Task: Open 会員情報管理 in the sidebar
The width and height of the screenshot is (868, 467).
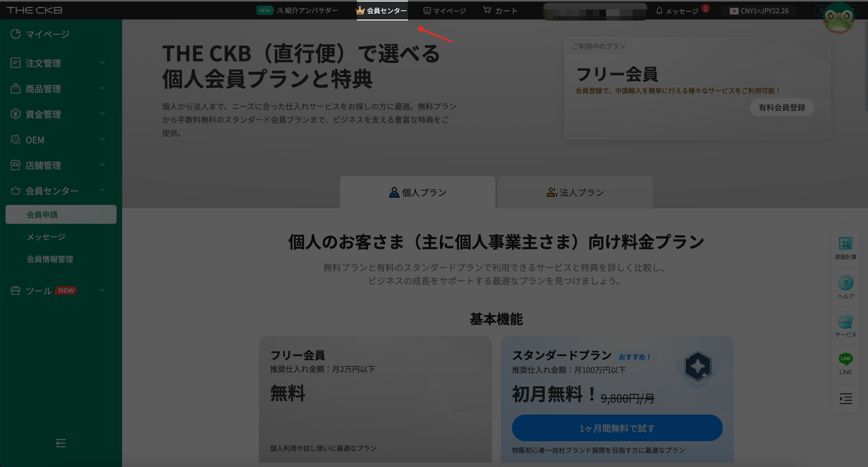Action: point(50,259)
